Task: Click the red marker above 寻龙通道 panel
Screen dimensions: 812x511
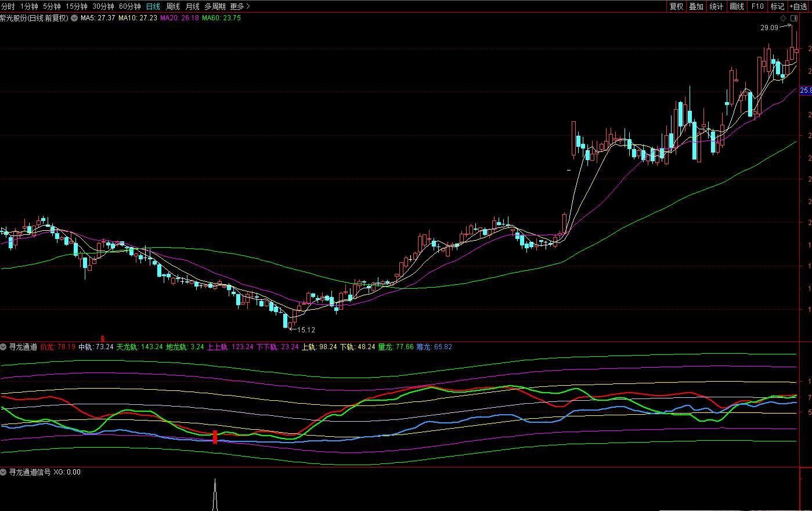Action: [103, 338]
